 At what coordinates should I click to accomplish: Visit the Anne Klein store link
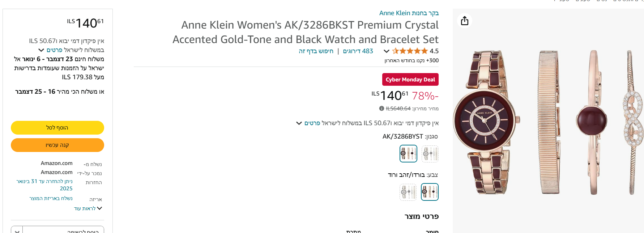click(409, 13)
